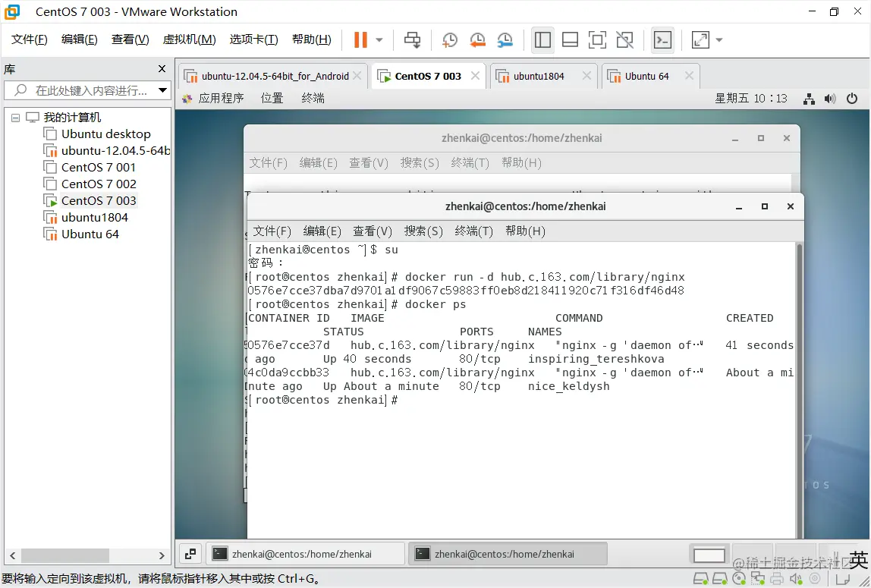Open the 虚拟机(M) menu
The image size is (871, 588).
click(189, 39)
